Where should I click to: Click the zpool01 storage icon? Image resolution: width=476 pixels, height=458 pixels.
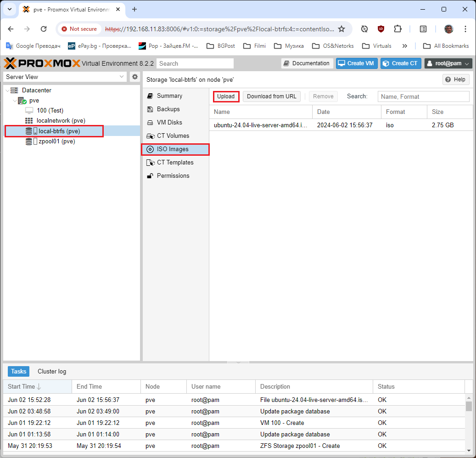[31, 141]
